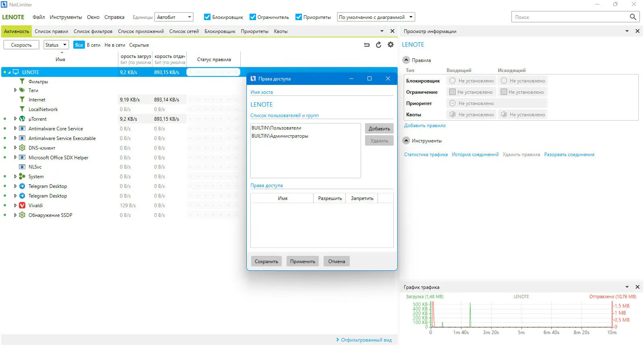The image size is (644, 346).
Task: Expand the µTorrent tree node
Action: coord(15,119)
